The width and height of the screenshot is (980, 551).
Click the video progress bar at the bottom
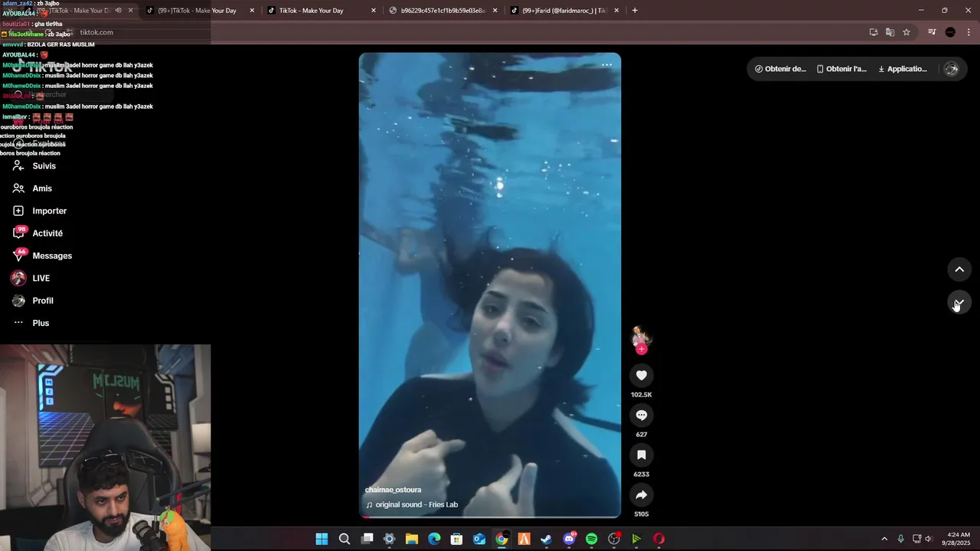click(x=490, y=517)
